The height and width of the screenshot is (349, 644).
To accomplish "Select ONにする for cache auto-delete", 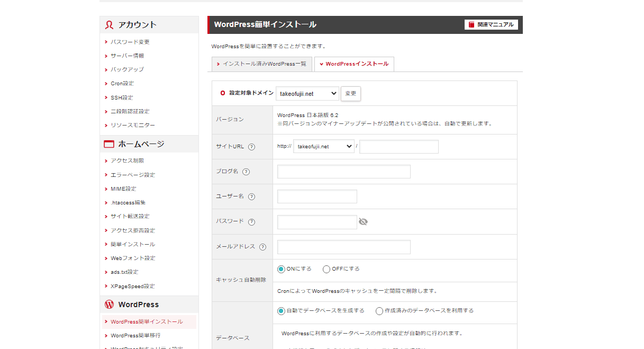I will tap(281, 269).
